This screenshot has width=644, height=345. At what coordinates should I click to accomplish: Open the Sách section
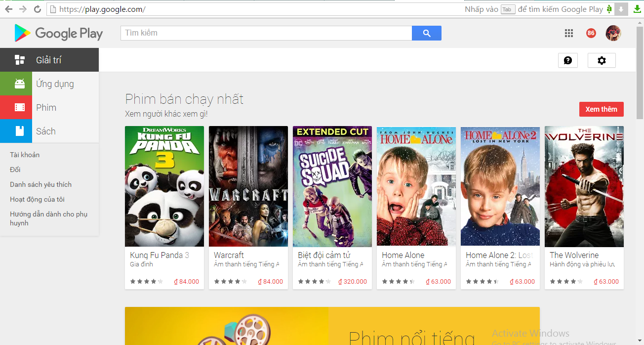pyautogui.click(x=45, y=131)
